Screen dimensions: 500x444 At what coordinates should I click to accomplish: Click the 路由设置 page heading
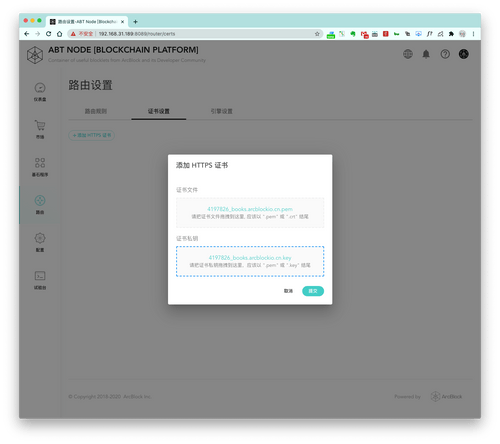pos(90,85)
